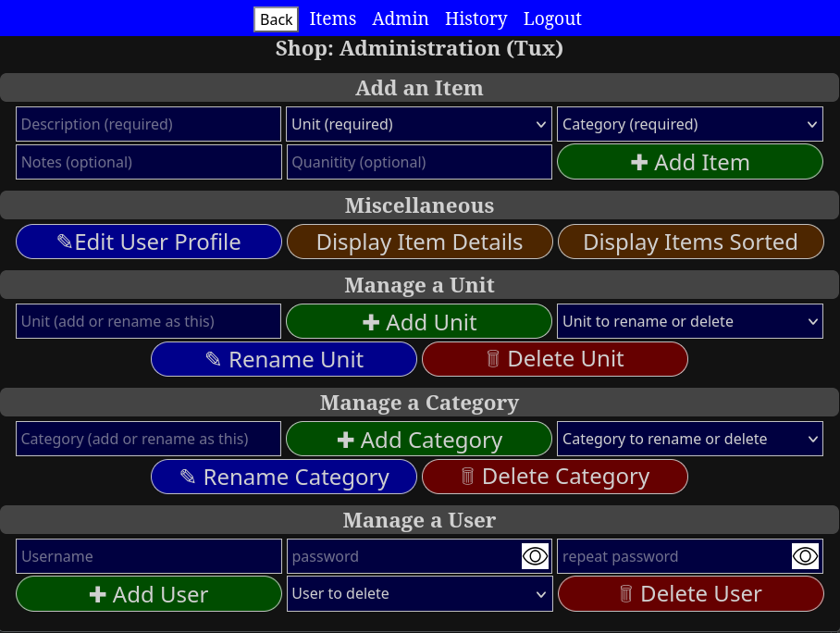The width and height of the screenshot is (840, 633).
Task: Open Edit User Profile
Action: tap(148, 242)
